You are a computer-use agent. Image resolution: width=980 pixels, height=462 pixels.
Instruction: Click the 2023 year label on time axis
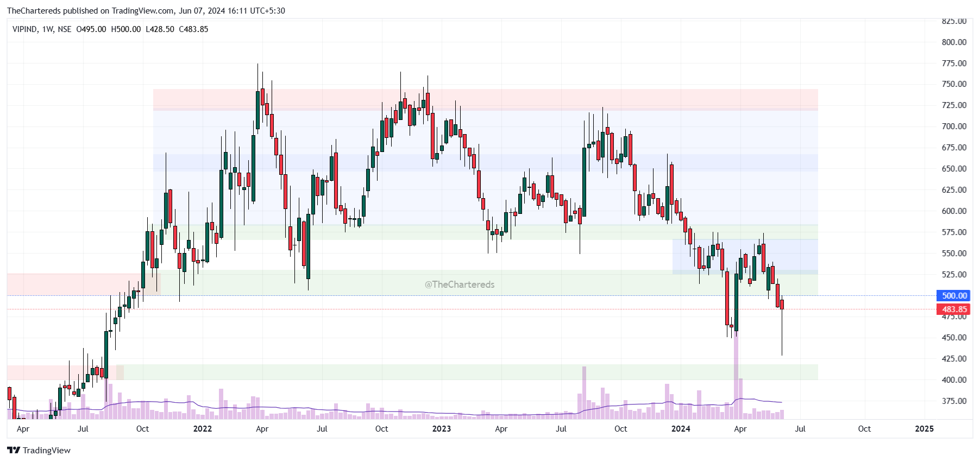coord(442,429)
